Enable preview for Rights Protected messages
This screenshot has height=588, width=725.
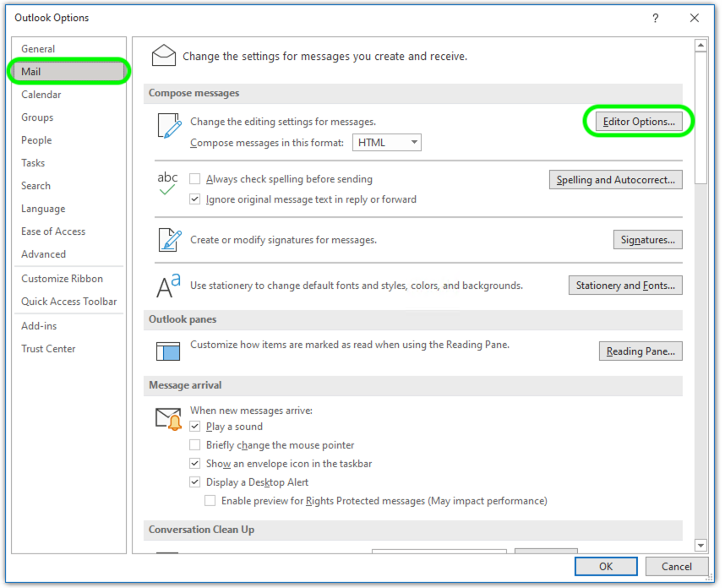[x=210, y=501]
